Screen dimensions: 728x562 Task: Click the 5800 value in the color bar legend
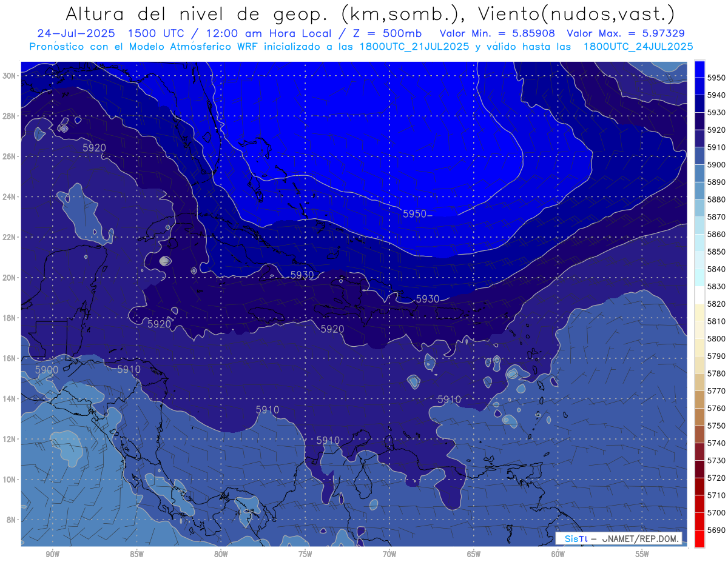pyautogui.click(x=716, y=338)
